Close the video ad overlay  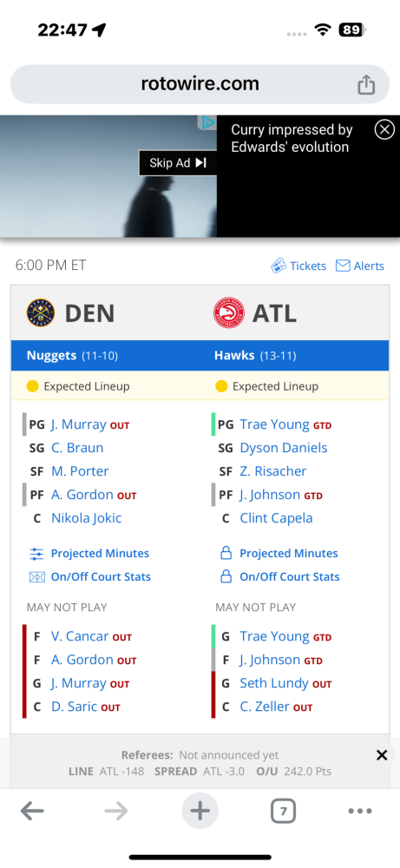click(x=384, y=129)
